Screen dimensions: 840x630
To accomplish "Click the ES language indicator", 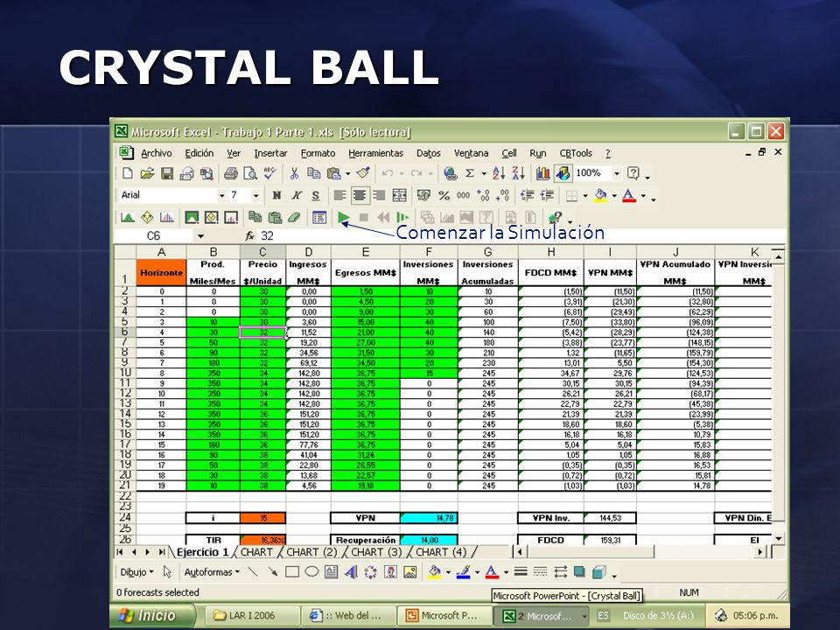I will click(x=603, y=615).
